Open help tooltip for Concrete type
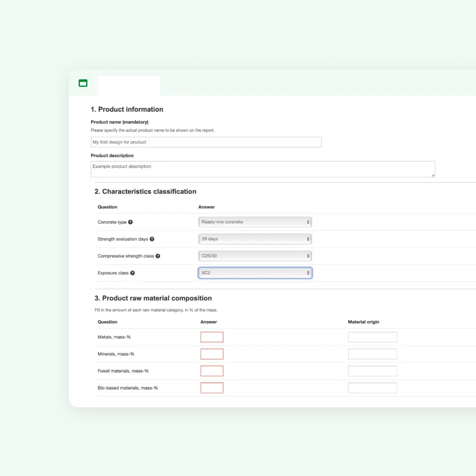The height and width of the screenshot is (476, 476). point(131,222)
